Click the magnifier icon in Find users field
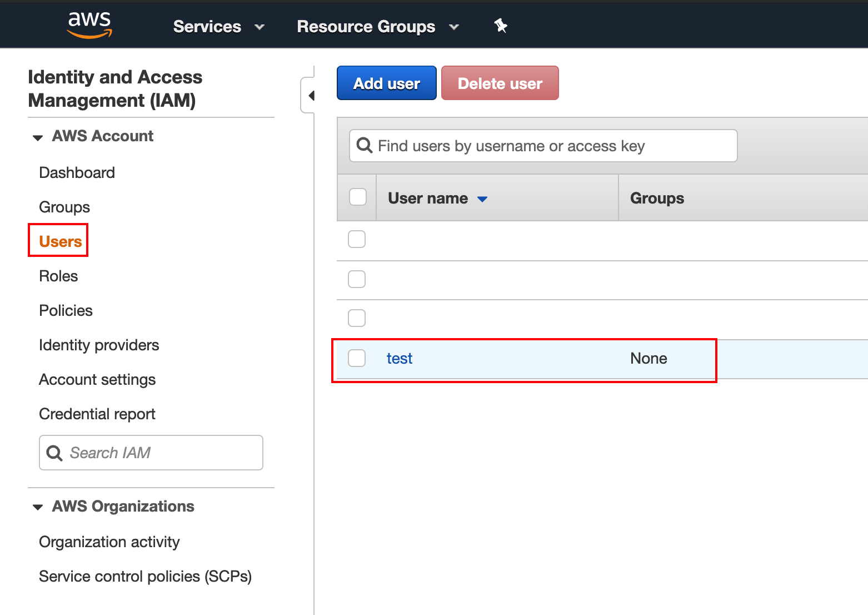The image size is (868, 615). coord(365,146)
